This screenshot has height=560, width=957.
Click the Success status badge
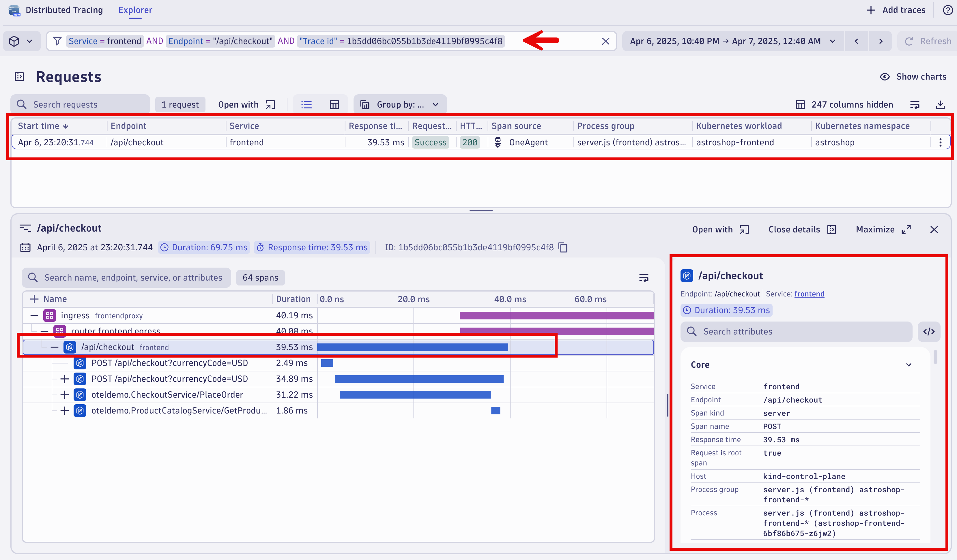(431, 142)
